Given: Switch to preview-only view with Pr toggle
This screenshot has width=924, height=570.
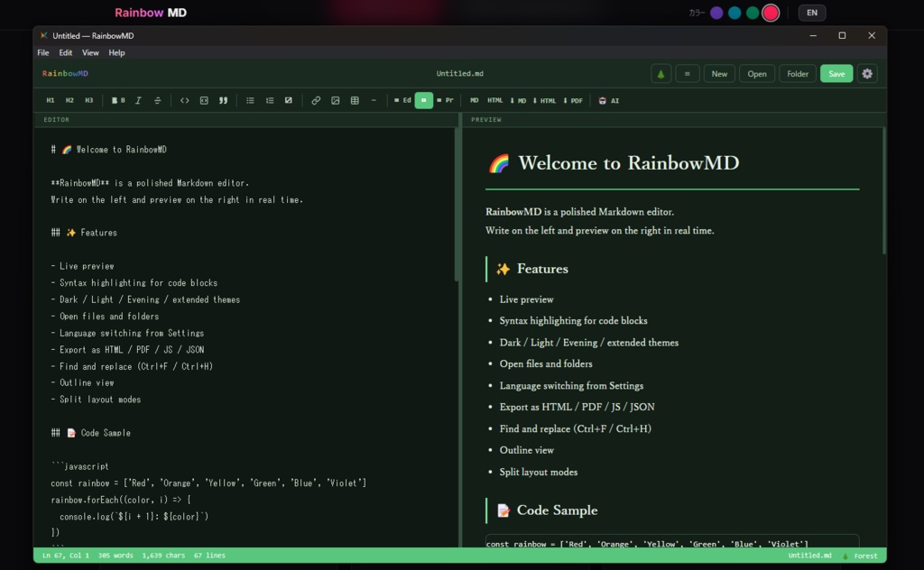Looking at the screenshot, I should pos(446,100).
